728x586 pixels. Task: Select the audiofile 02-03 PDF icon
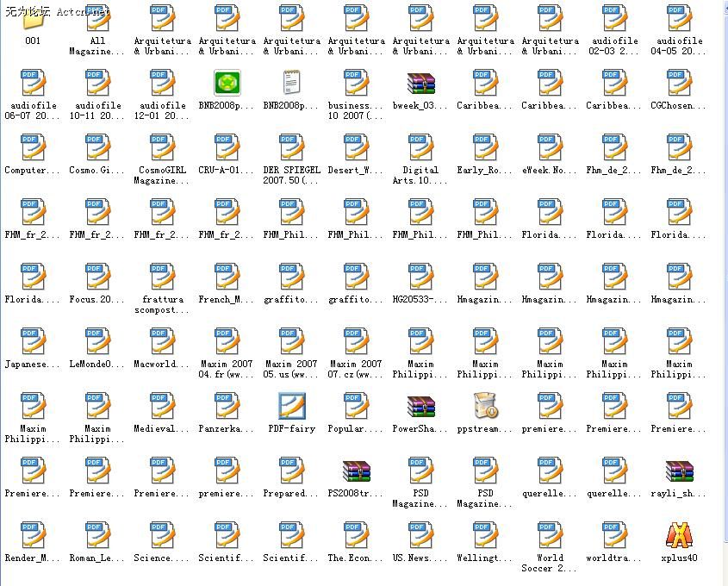pyautogui.click(x=615, y=17)
